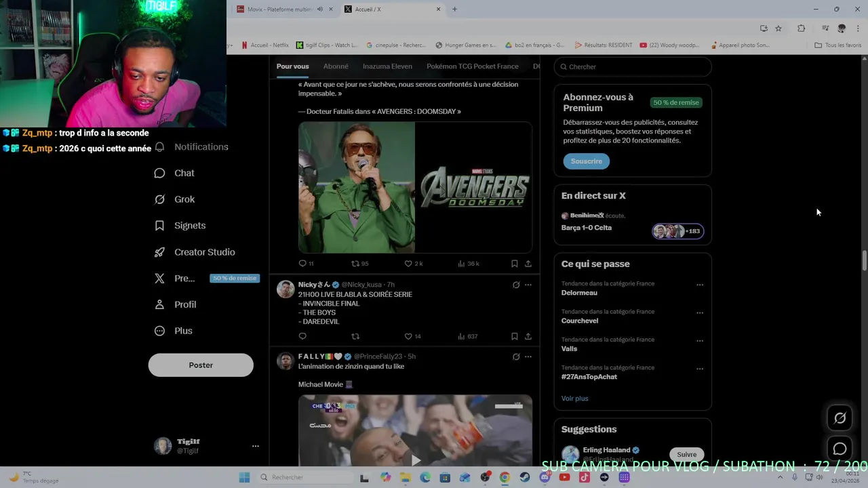Viewport: 868px width, 488px height.
Task: Click Voir plus under trends
Action: click(574, 399)
